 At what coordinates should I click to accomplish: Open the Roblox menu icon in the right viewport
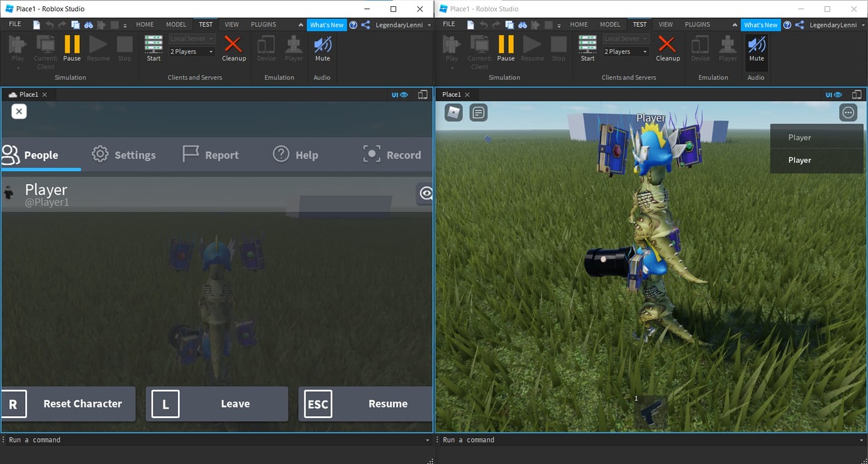pos(453,112)
